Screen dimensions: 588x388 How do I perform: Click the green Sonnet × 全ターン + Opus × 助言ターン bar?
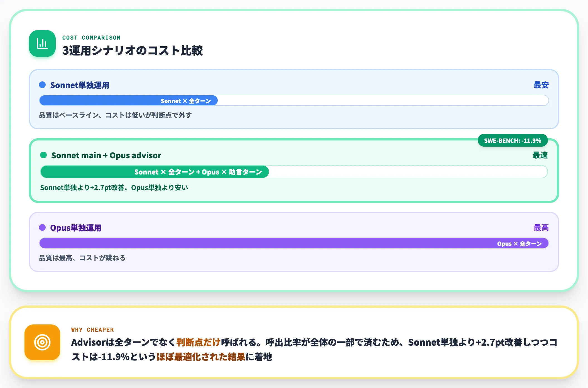click(155, 172)
